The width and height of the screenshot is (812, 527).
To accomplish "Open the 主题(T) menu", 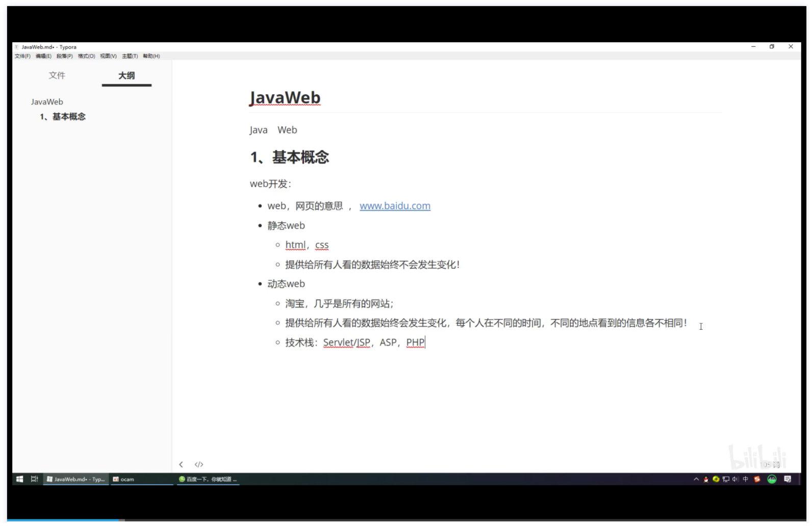I will [x=130, y=56].
